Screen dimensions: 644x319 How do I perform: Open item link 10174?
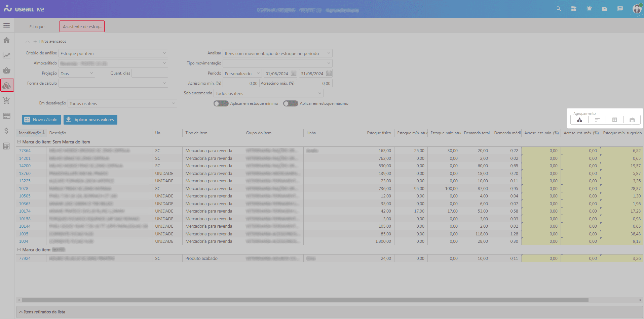(x=25, y=211)
